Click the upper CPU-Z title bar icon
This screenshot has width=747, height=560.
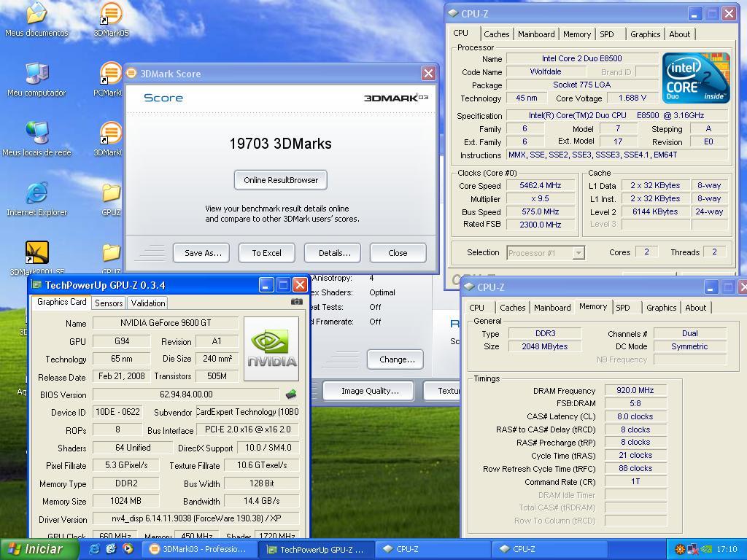[453, 13]
